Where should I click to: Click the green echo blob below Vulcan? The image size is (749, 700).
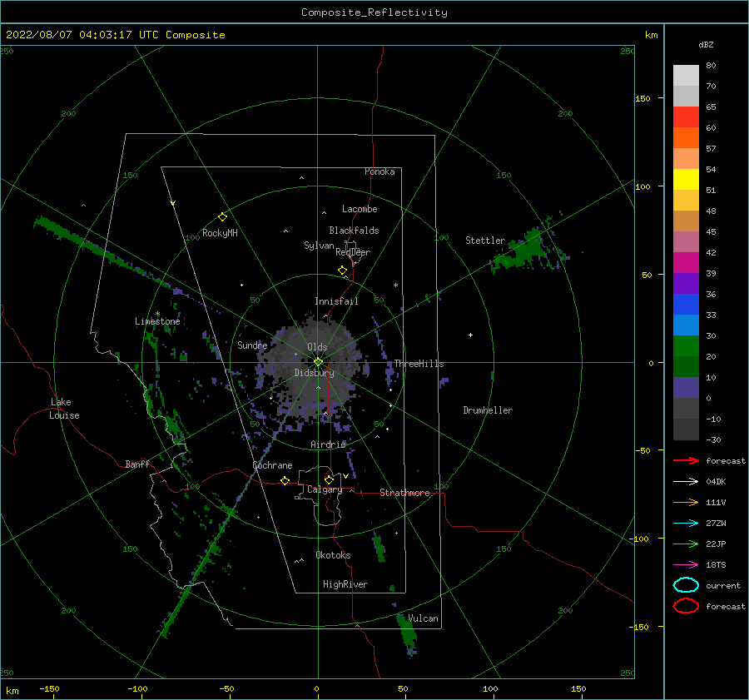(408, 633)
